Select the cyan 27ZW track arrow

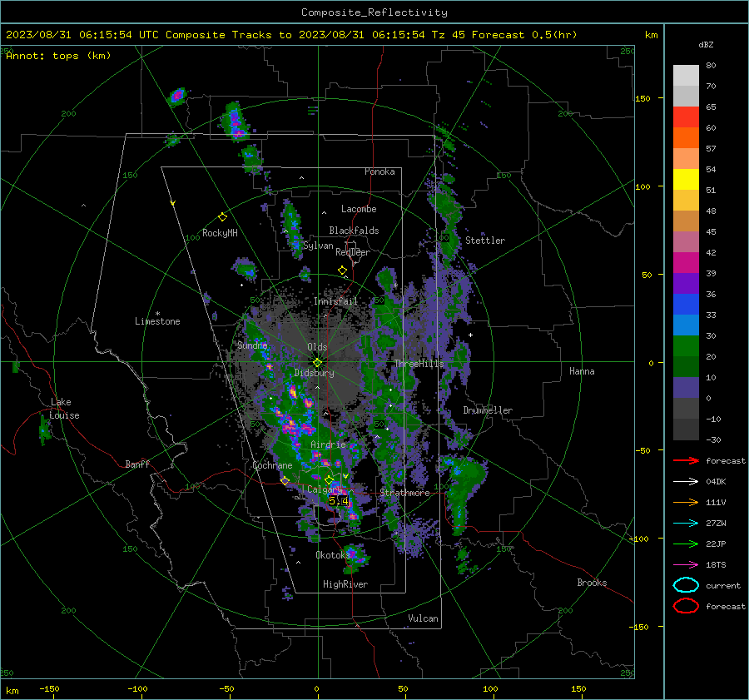coord(686,524)
